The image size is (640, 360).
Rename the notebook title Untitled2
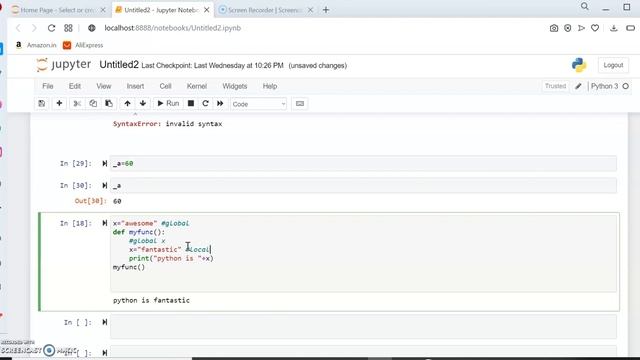point(119,65)
